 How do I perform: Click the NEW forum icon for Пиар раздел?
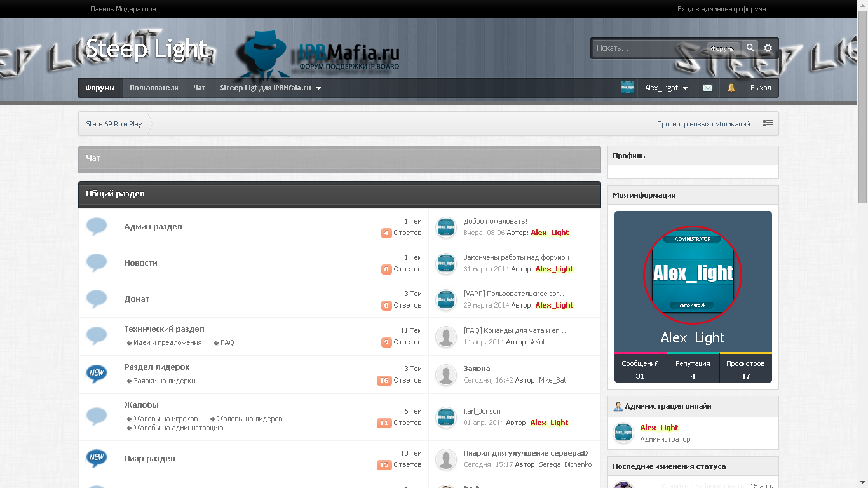[97, 458]
